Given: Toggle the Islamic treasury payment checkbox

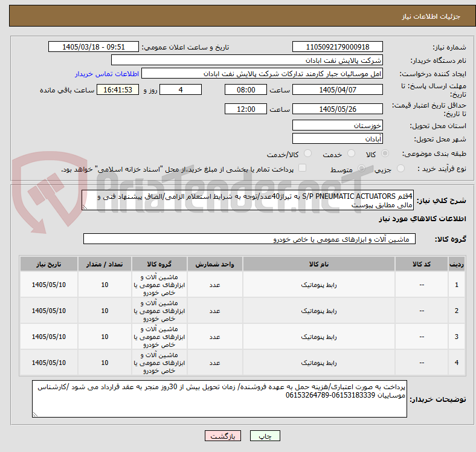Looking at the screenshot, I should point(303,168).
